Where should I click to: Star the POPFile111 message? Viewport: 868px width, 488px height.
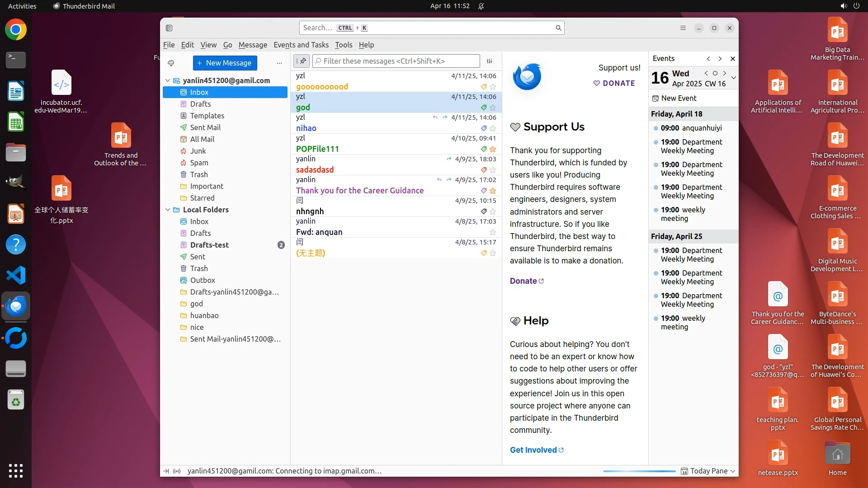(x=493, y=149)
